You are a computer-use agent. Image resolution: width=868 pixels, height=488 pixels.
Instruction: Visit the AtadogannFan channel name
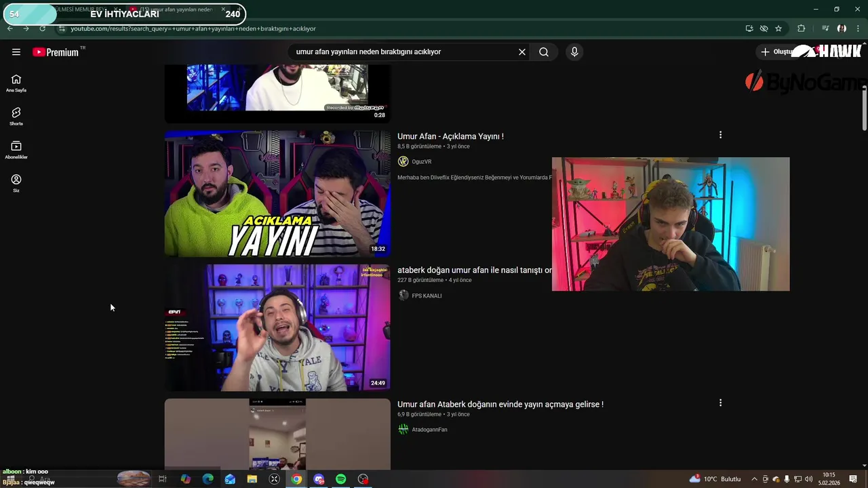[429, 430]
